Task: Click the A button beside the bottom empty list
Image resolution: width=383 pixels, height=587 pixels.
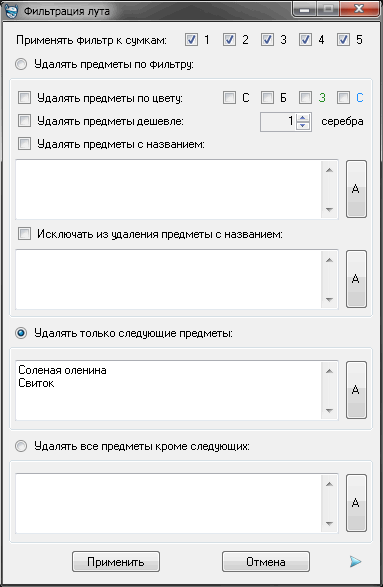Action: click(x=356, y=503)
